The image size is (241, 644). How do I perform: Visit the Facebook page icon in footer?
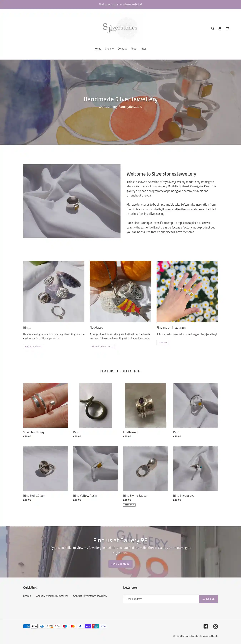click(205, 626)
